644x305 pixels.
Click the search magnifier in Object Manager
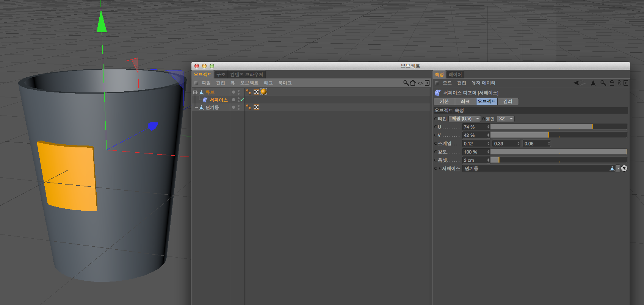(x=406, y=83)
